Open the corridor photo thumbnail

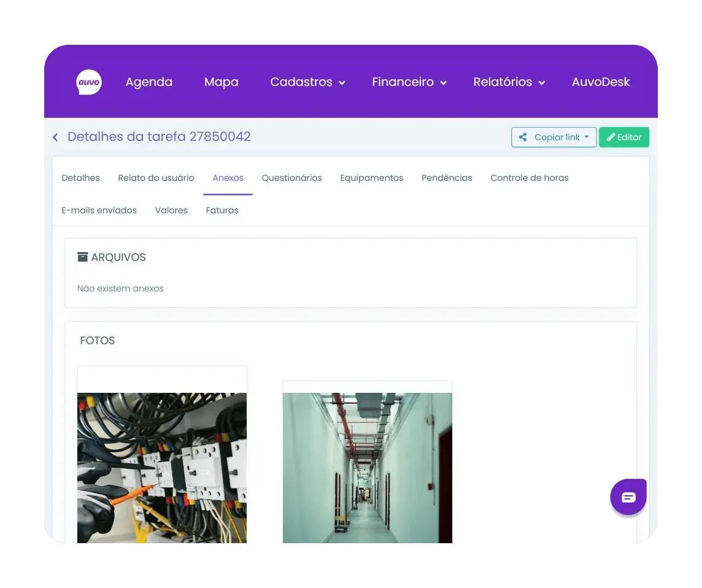click(368, 468)
